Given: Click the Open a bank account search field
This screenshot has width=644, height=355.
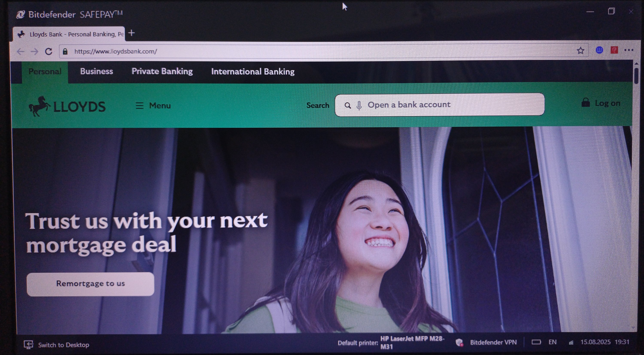Looking at the screenshot, I should click(439, 105).
